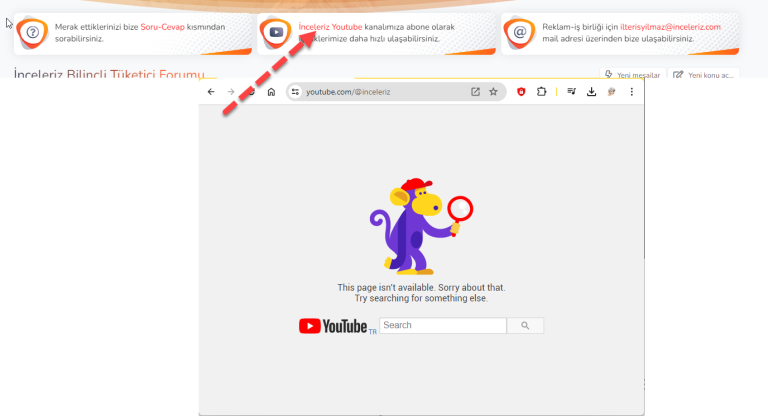Click the YouTube search magnifier button
768x416 pixels.
(x=525, y=325)
